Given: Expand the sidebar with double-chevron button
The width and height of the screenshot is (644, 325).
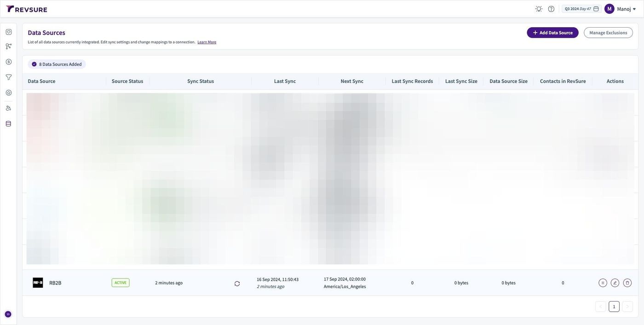Looking at the screenshot, I should pos(8,314).
